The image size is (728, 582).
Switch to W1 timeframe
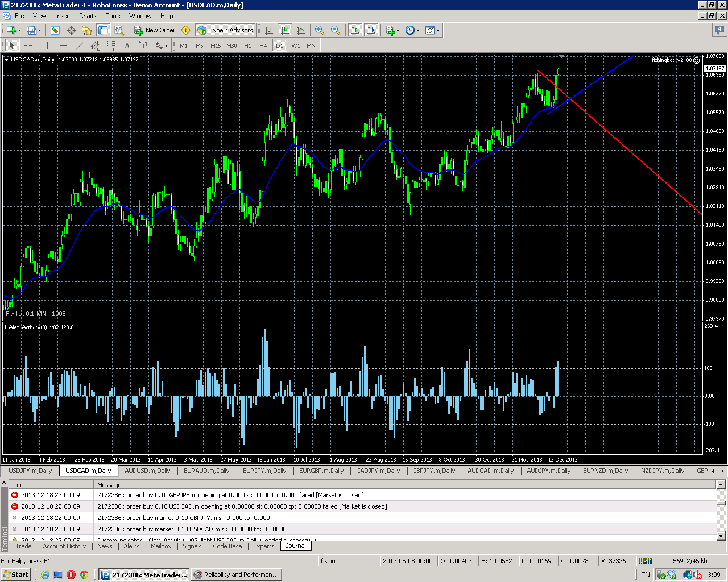click(x=296, y=45)
